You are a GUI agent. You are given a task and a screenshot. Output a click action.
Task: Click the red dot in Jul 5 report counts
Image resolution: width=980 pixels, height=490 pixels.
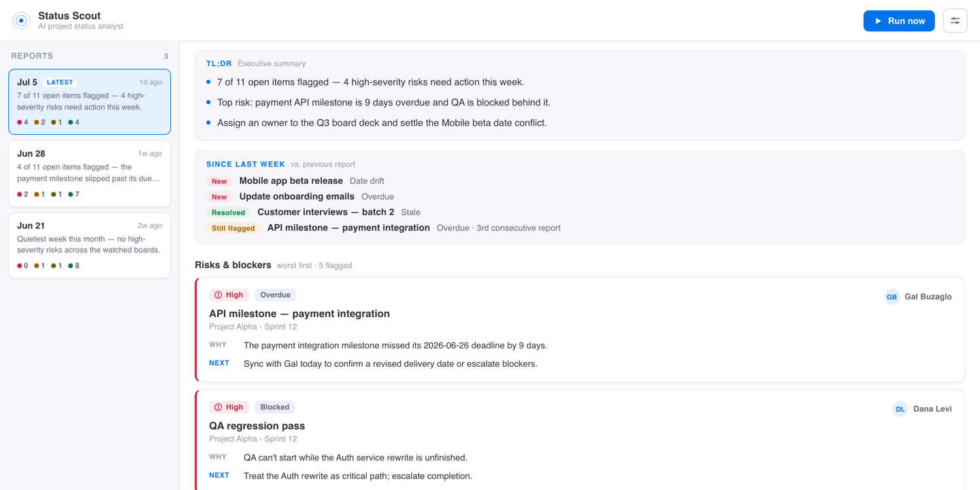click(x=20, y=122)
